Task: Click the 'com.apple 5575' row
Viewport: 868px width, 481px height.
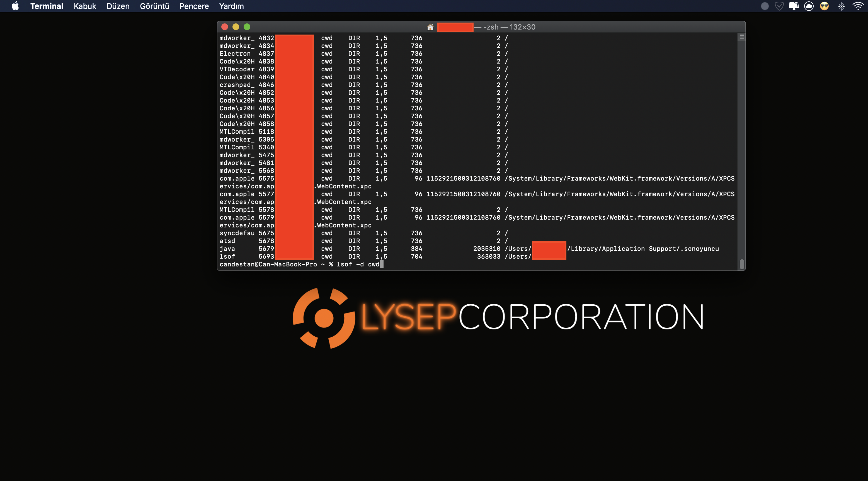Action: tap(477, 179)
